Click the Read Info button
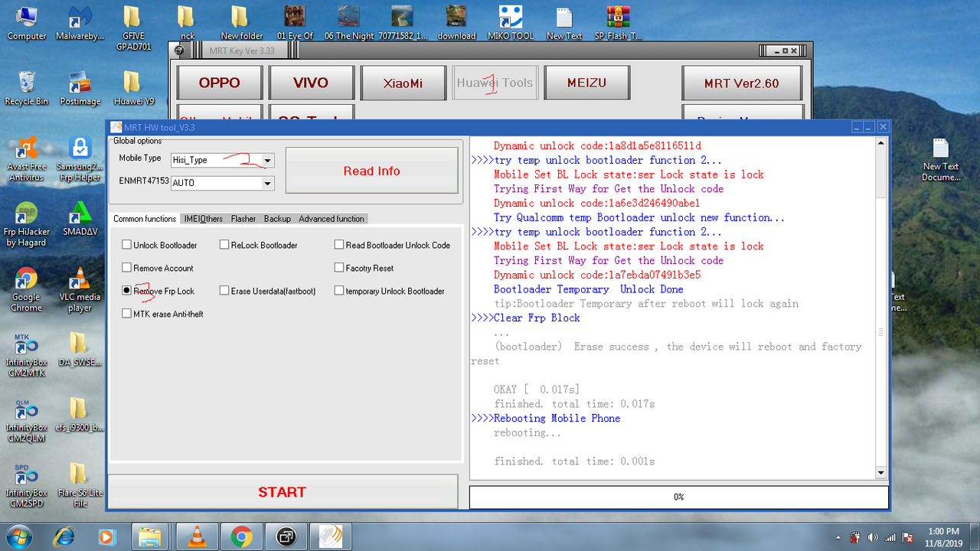 coord(371,171)
